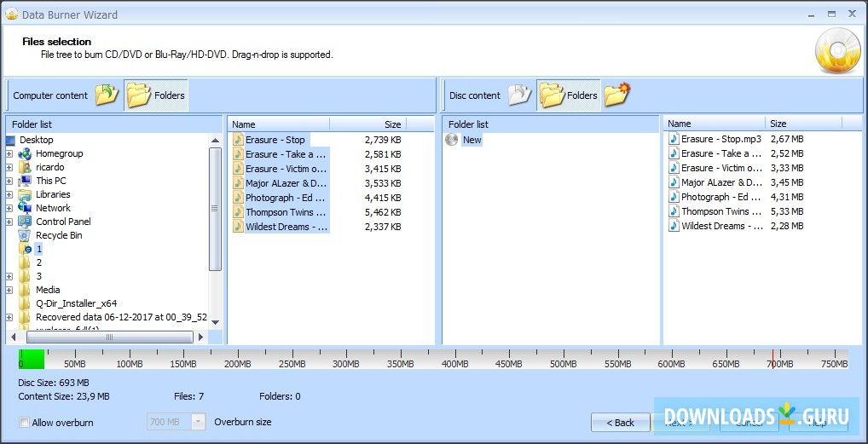Click the remove-from-disc icon beside Disc content
The width and height of the screenshot is (868, 444).
(520, 95)
